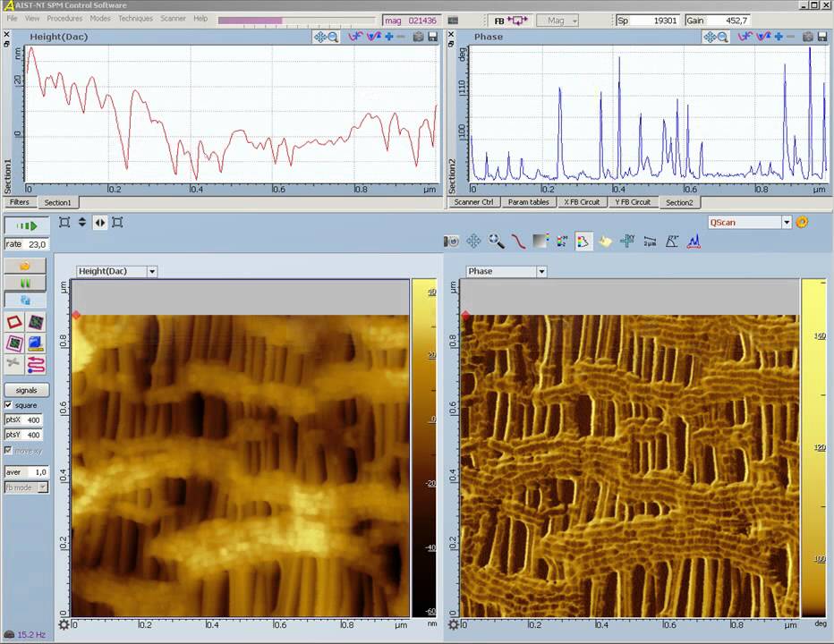
Task: Save the Phase section plot with floppy icon
Action: 822,37
